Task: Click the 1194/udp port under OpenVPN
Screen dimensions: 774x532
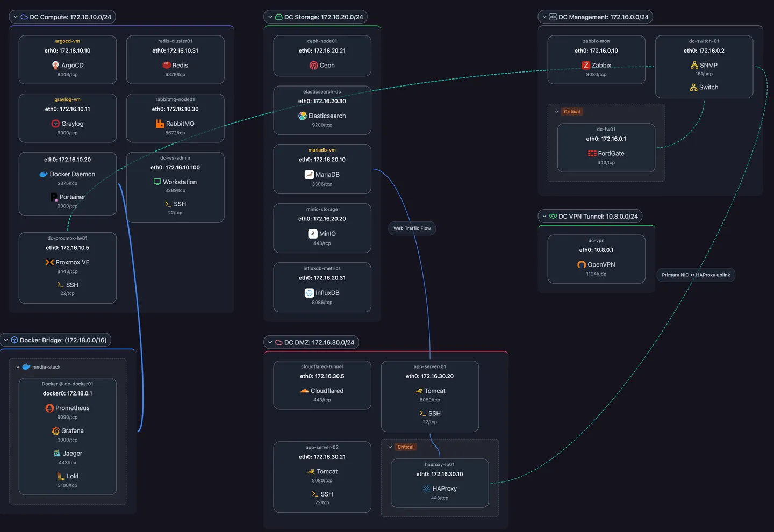Action: click(597, 274)
